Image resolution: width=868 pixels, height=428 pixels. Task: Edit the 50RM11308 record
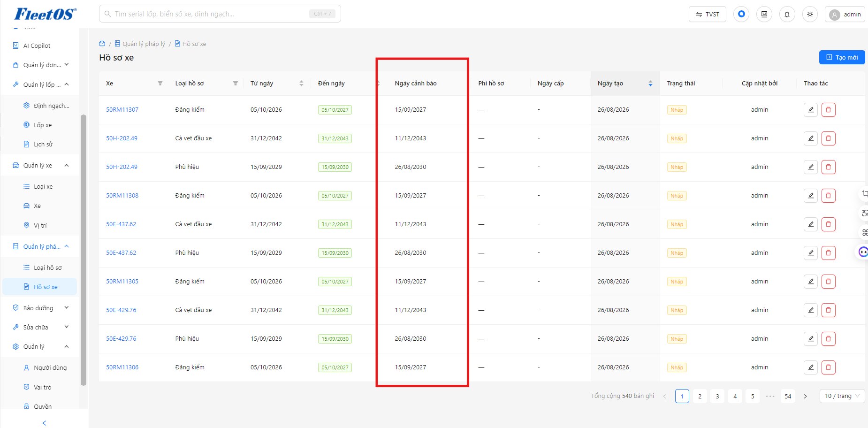coord(811,196)
